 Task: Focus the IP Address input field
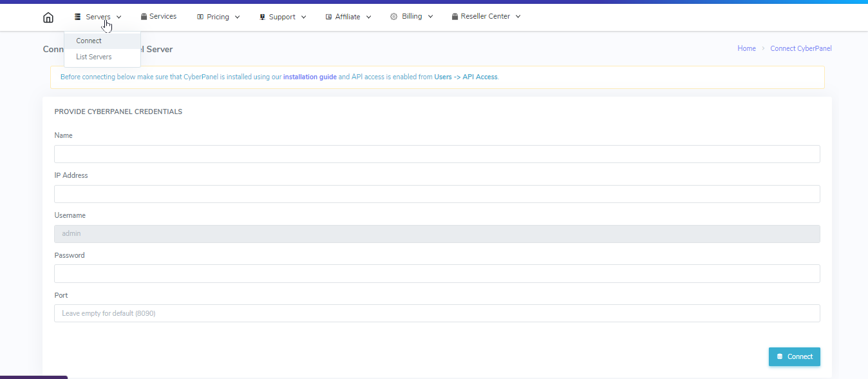[x=437, y=194]
